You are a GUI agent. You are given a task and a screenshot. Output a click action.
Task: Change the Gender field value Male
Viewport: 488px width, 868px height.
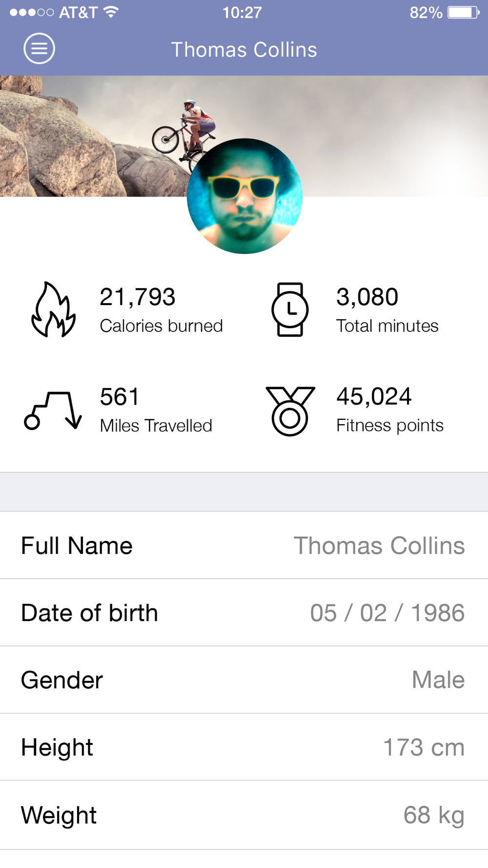coord(438,680)
